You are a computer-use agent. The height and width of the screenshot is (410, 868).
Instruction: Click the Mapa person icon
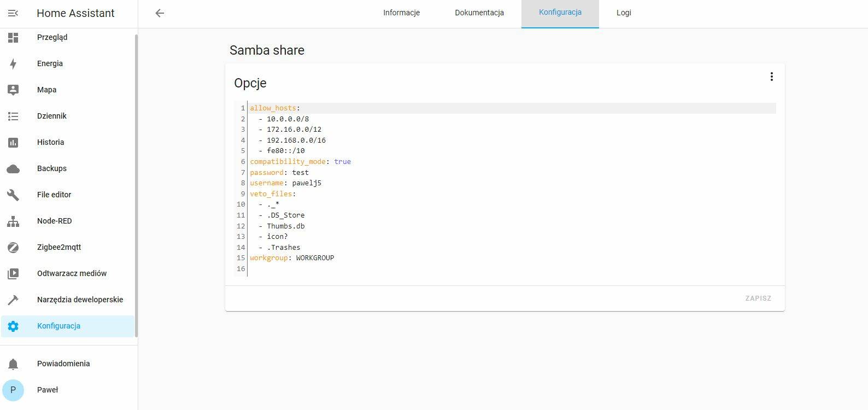(x=13, y=90)
